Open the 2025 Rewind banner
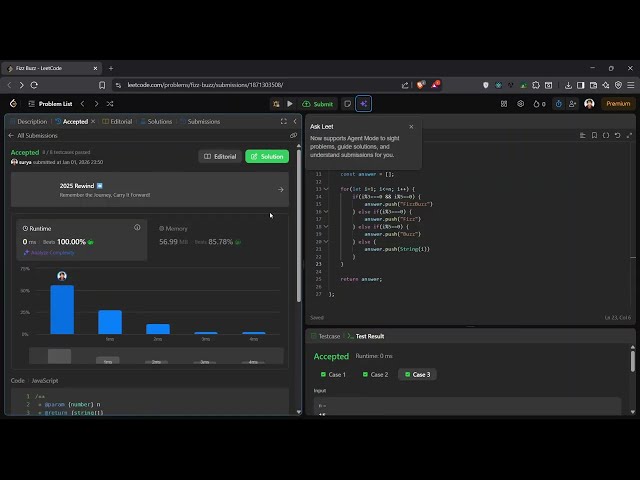Viewport: 640px width, 480px height. pos(150,189)
